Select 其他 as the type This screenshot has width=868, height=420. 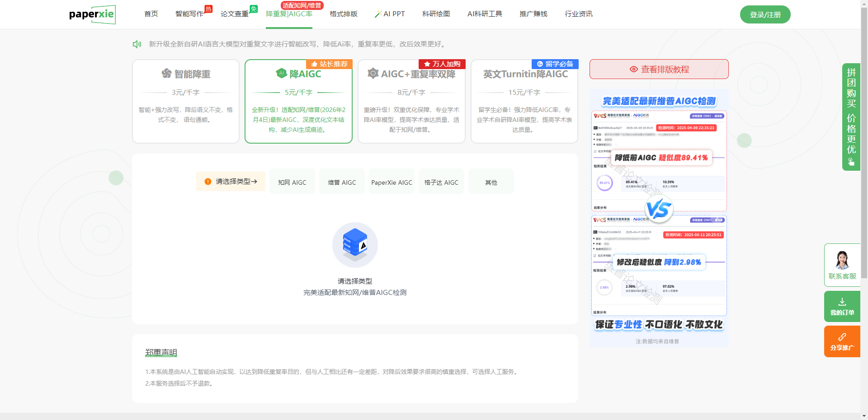(x=491, y=182)
